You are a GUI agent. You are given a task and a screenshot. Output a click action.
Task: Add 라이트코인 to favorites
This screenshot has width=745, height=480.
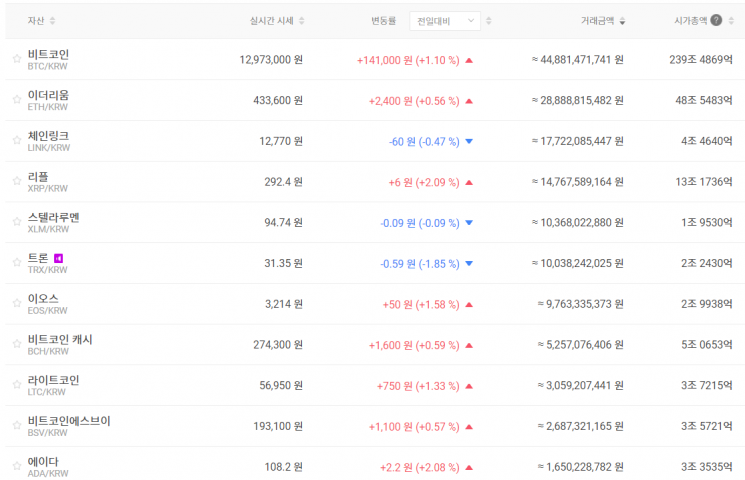point(17,384)
